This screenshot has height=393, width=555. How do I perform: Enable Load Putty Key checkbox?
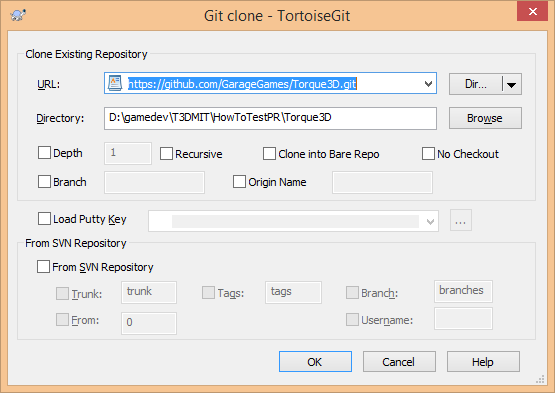point(44,219)
